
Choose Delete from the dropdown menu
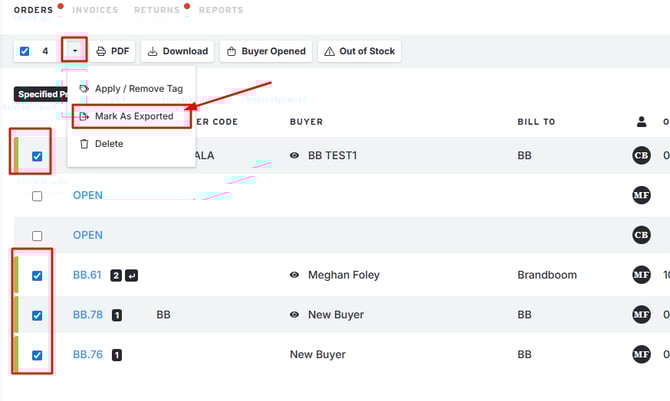point(108,144)
